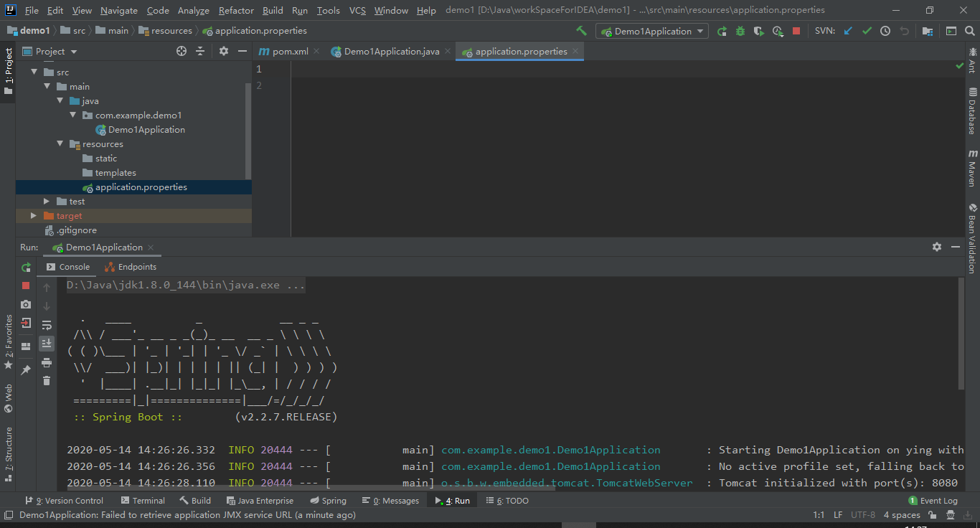Click the layout icon in Run sidebar
Image resolution: width=980 pixels, height=528 pixels.
[26, 346]
